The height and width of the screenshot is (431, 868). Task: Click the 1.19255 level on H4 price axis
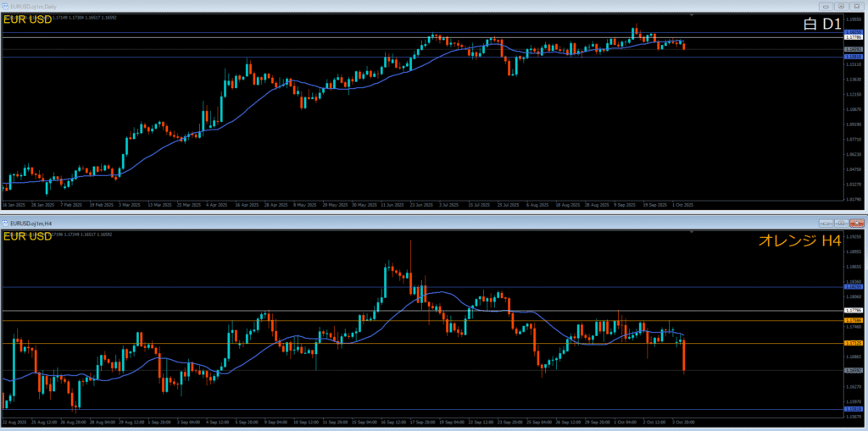[x=853, y=236]
